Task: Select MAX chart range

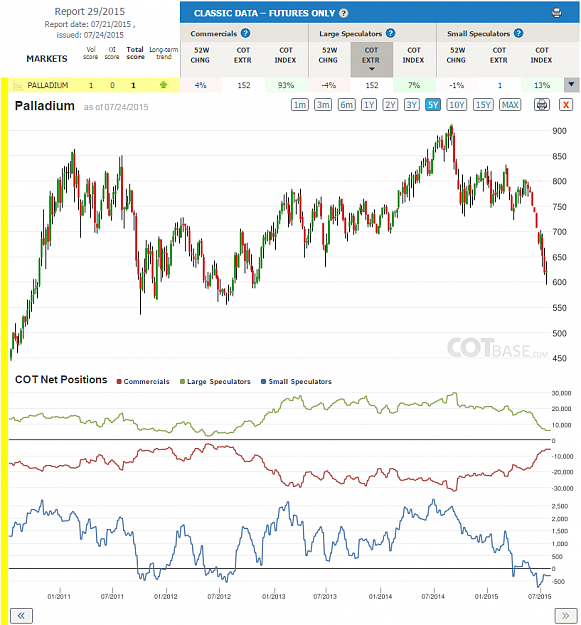Action: pyautogui.click(x=510, y=105)
